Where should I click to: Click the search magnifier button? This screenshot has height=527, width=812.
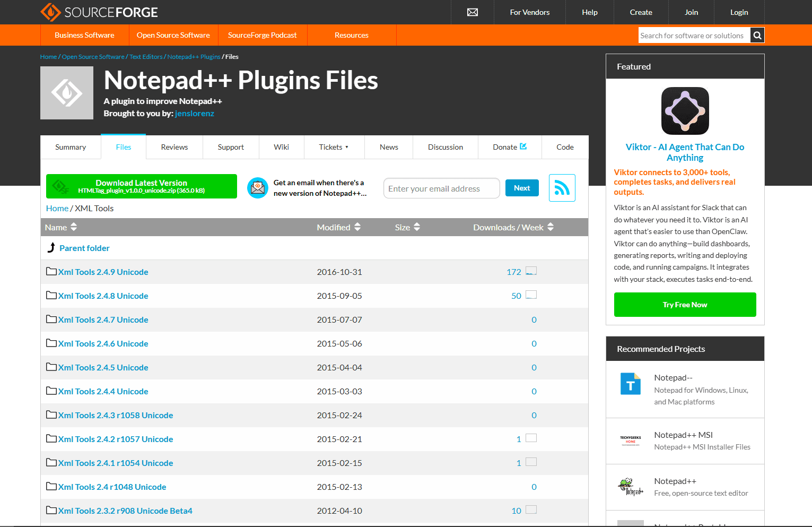click(757, 36)
